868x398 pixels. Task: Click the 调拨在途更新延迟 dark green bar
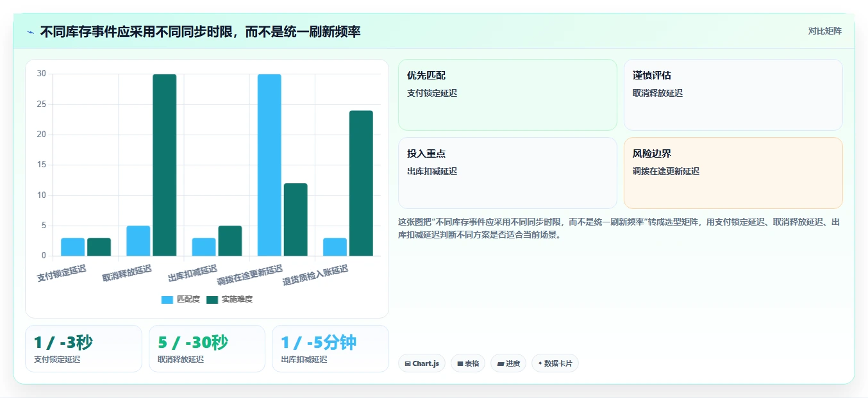coord(296,219)
